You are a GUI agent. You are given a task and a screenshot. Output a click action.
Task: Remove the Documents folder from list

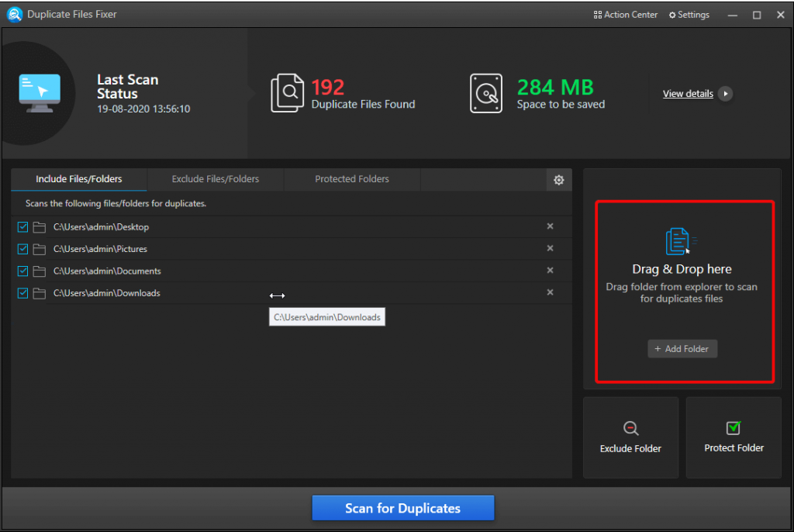[x=550, y=271]
